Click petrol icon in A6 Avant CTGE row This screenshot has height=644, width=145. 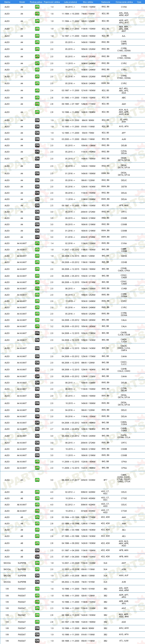pos(37,511)
